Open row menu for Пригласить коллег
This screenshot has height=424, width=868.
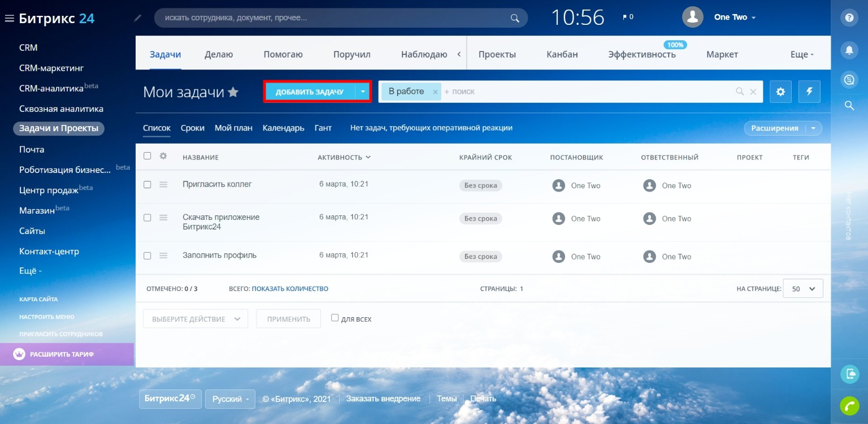coord(163,184)
